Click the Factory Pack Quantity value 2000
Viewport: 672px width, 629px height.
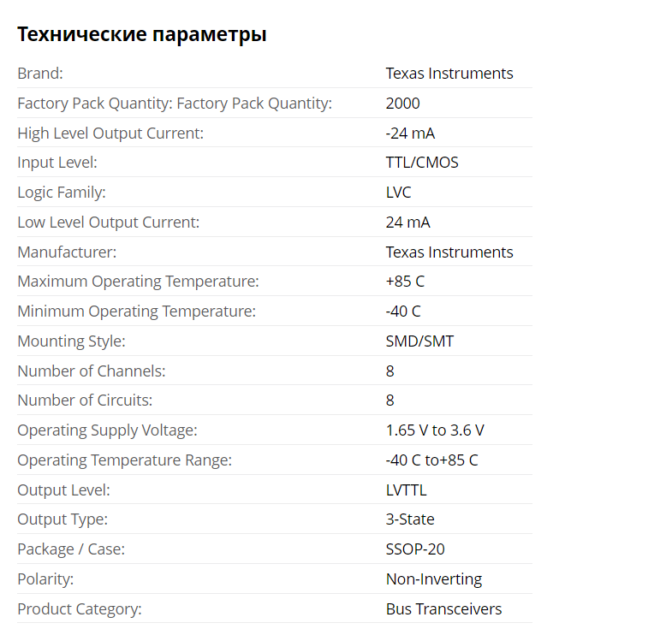pyautogui.click(x=403, y=104)
